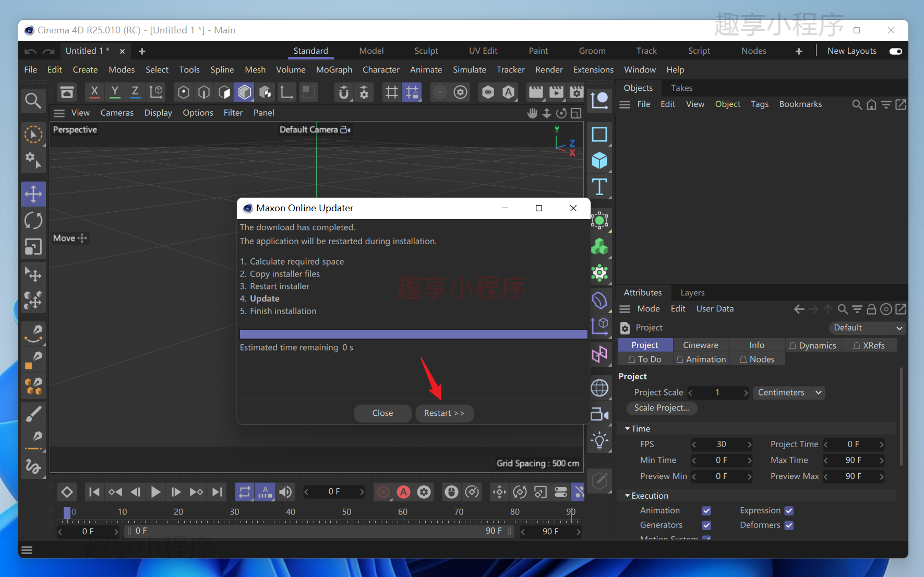Screen dimensions: 924x577
Task: Click the current frame 0 F field
Action: 334,492
